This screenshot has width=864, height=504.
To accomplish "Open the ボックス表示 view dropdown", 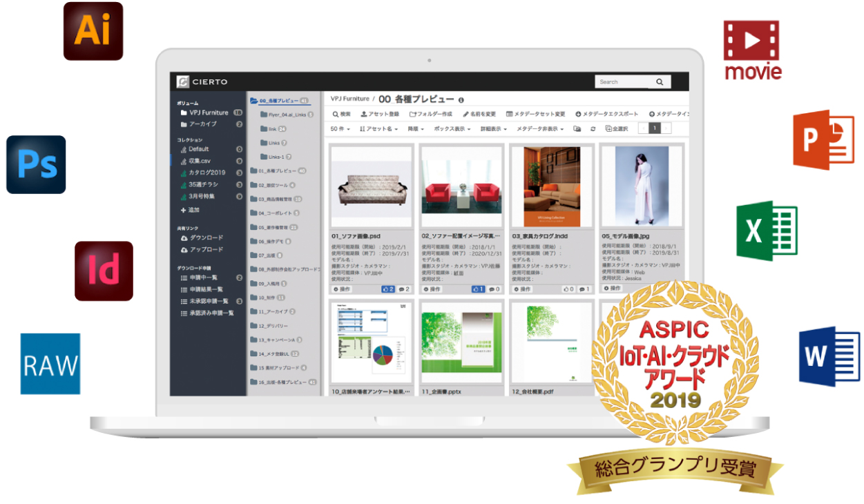I will tap(451, 129).
